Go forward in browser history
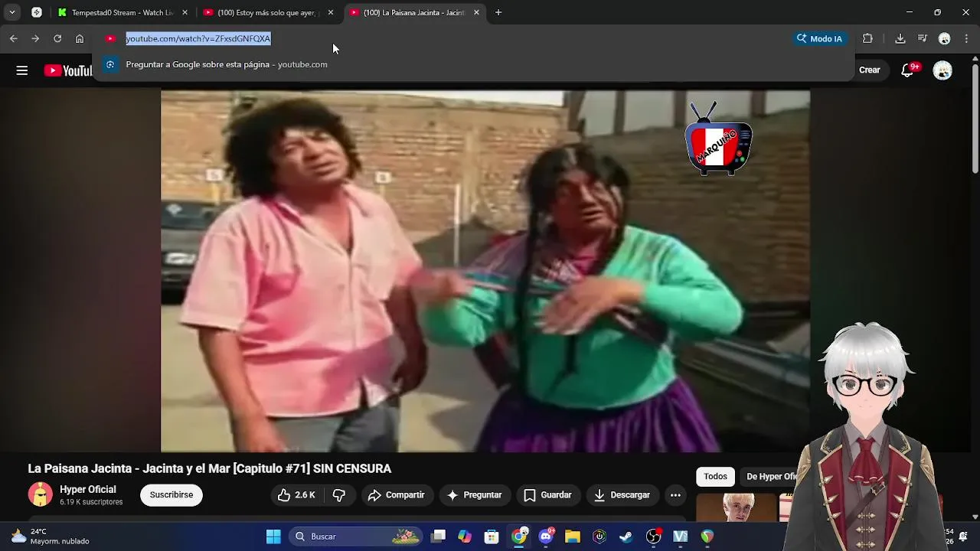 point(35,38)
